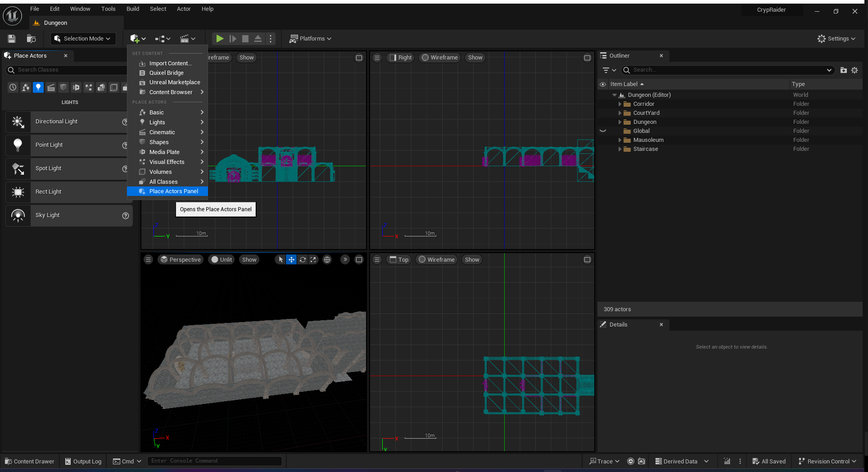The image size is (868, 472).
Task: Toggle Wireframe mode in Top viewport
Action: (436, 259)
